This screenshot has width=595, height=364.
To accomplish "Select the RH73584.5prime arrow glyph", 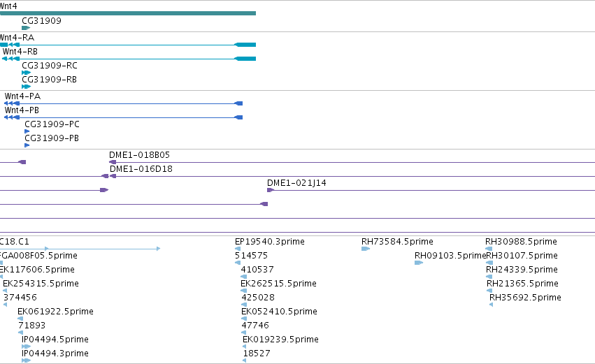I will tap(366, 249).
